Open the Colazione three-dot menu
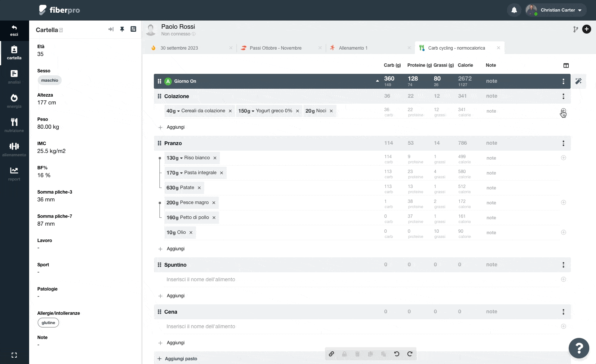Viewport: 596px width, 364px height. click(x=564, y=96)
